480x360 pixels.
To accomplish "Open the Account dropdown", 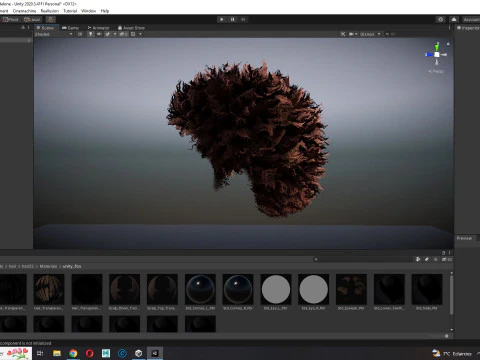I will pyautogui.click(x=471, y=19).
